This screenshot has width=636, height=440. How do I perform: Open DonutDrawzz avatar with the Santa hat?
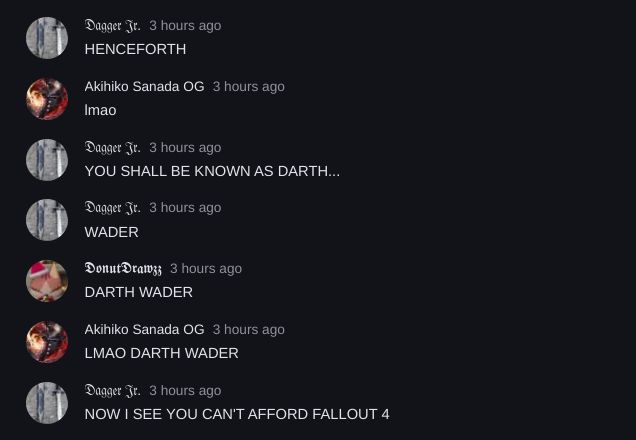pyautogui.click(x=47, y=281)
